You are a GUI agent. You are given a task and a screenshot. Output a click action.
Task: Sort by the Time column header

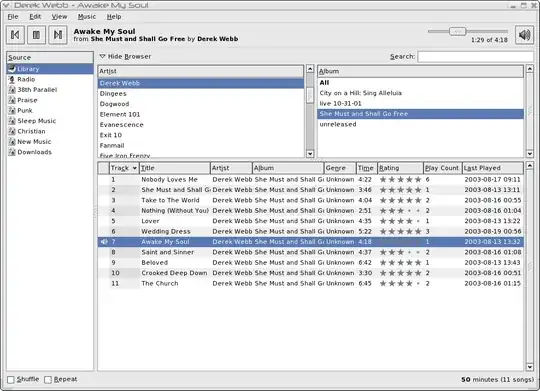point(366,168)
